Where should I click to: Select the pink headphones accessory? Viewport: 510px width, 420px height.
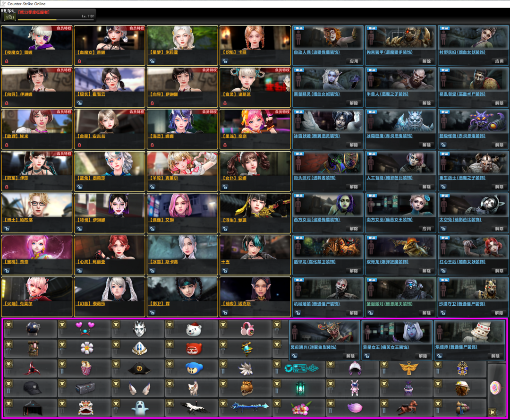coord(247,329)
